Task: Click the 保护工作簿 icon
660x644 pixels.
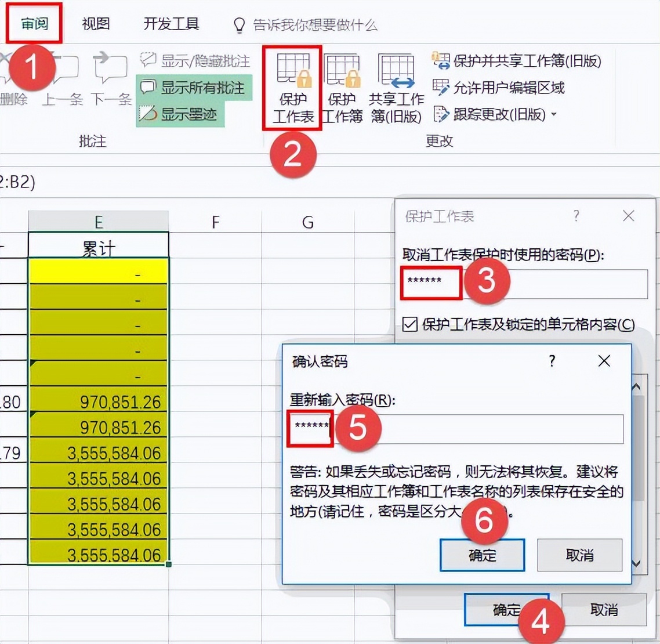Action: coord(342,87)
